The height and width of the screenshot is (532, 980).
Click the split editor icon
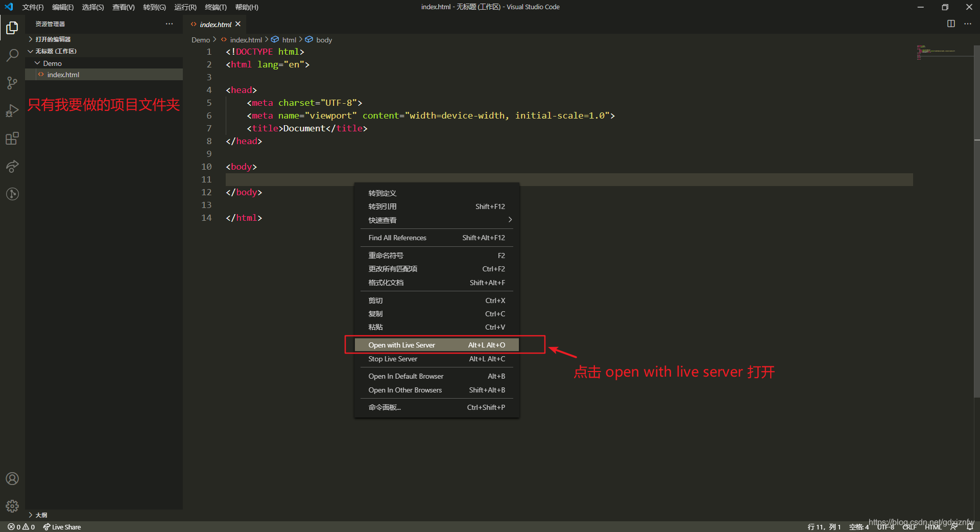[x=951, y=24]
